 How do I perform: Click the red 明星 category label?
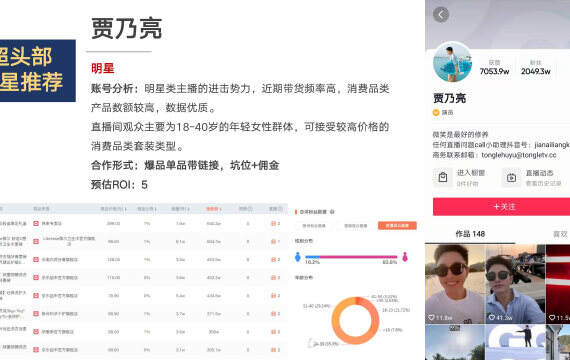pyautogui.click(x=103, y=68)
